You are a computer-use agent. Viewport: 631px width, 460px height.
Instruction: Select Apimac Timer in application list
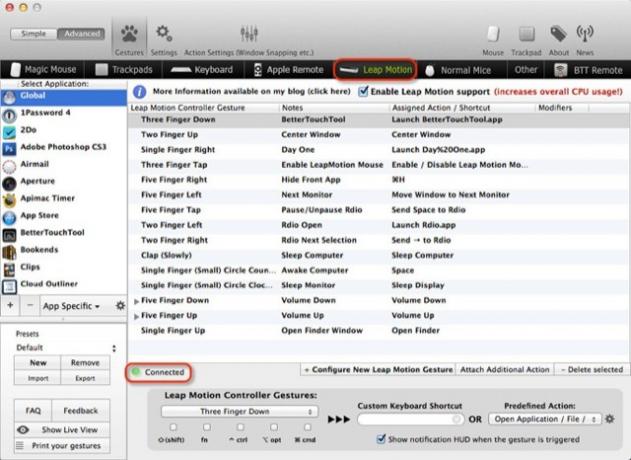point(64,199)
